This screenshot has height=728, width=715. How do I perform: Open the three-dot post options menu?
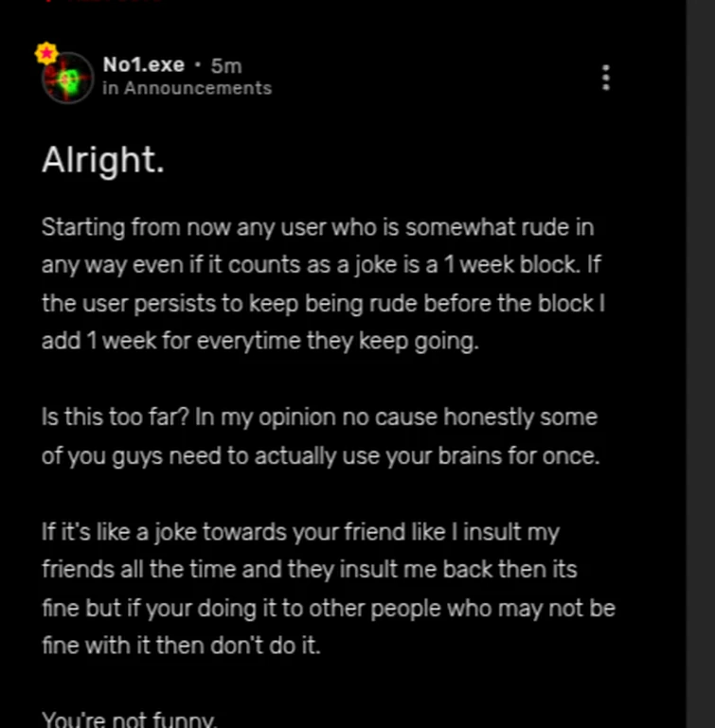[x=606, y=78]
